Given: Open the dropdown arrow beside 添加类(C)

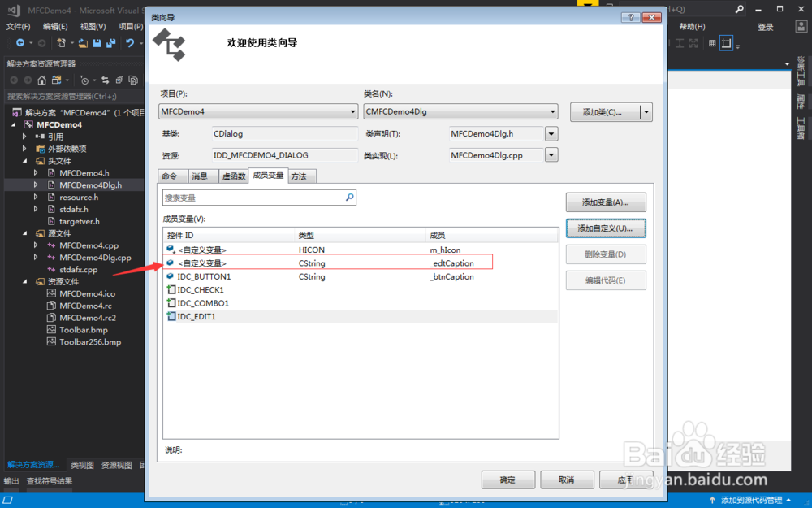Looking at the screenshot, I should (646, 112).
